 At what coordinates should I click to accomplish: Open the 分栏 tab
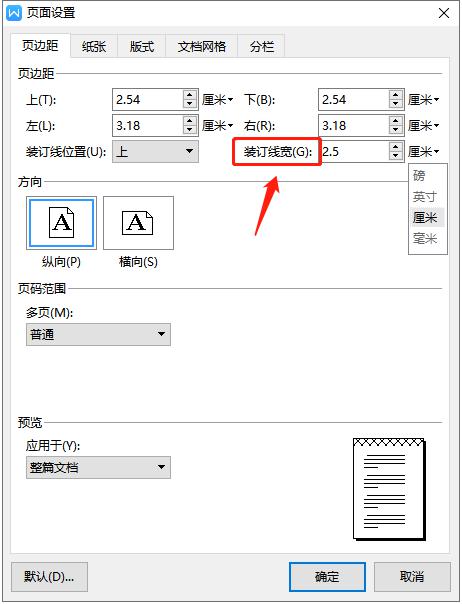pyautogui.click(x=262, y=47)
